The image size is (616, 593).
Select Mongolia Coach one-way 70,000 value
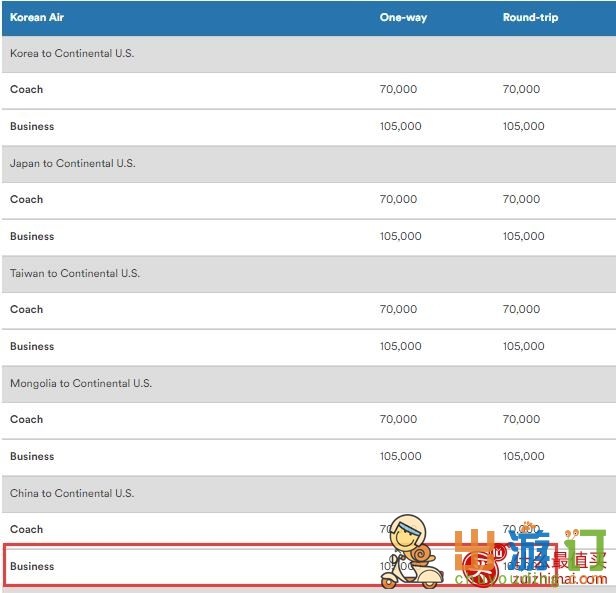[x=398, y=419]
